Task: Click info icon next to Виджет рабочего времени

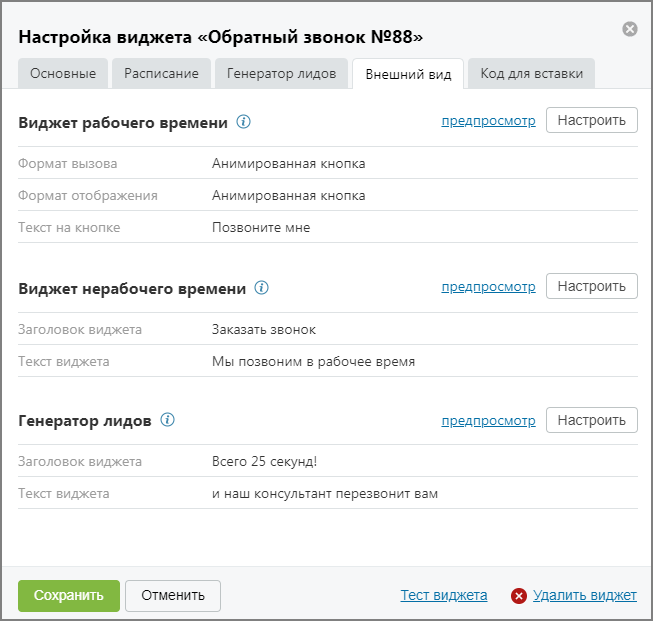Action: pos(244,122)
